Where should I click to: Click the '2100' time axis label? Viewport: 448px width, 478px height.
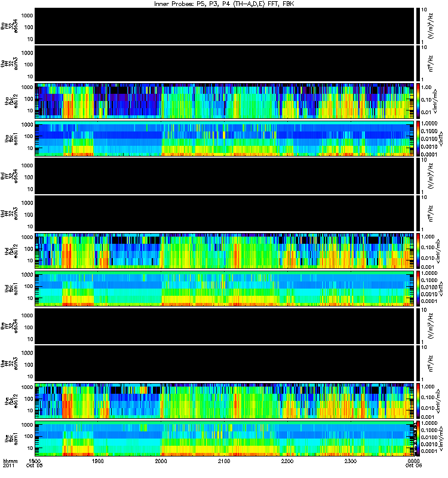click(224, 461)
